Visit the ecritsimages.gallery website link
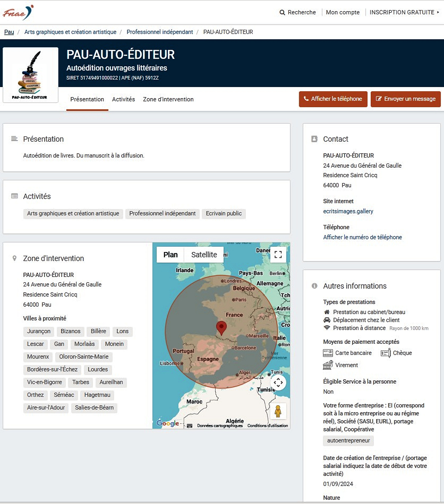444x504 pixels. [x=348, y=211]
